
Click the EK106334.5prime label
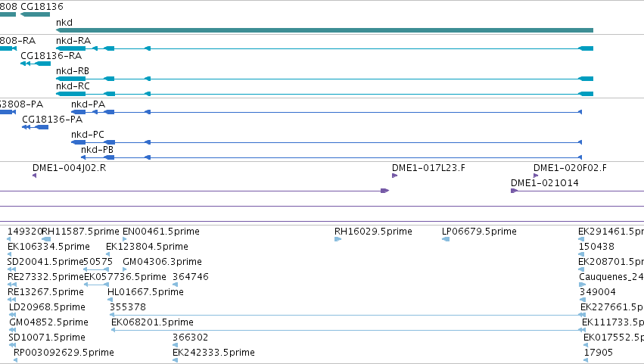48,247
